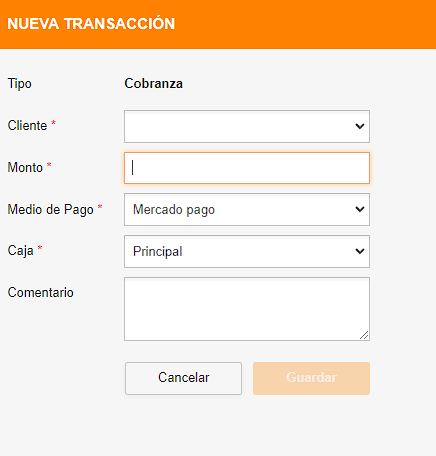Click inside the Comentario text area
The height and width of the screenshot is (456, 436).
247,309
